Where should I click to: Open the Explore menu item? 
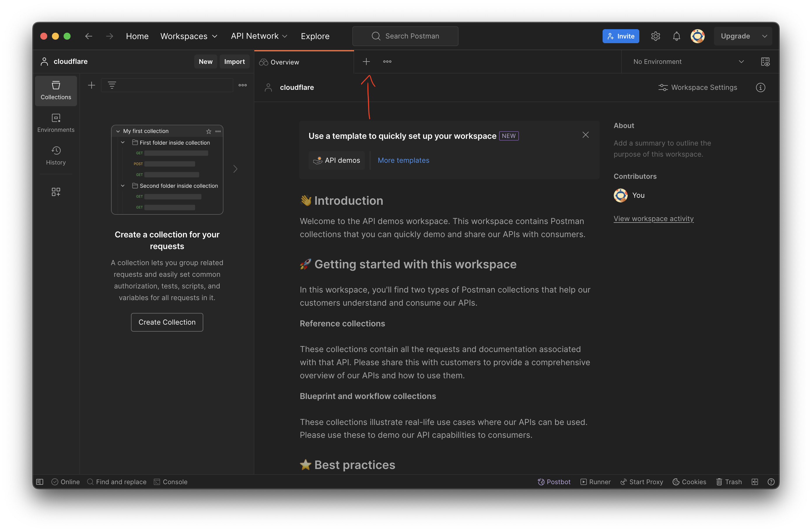coord(315,36)
